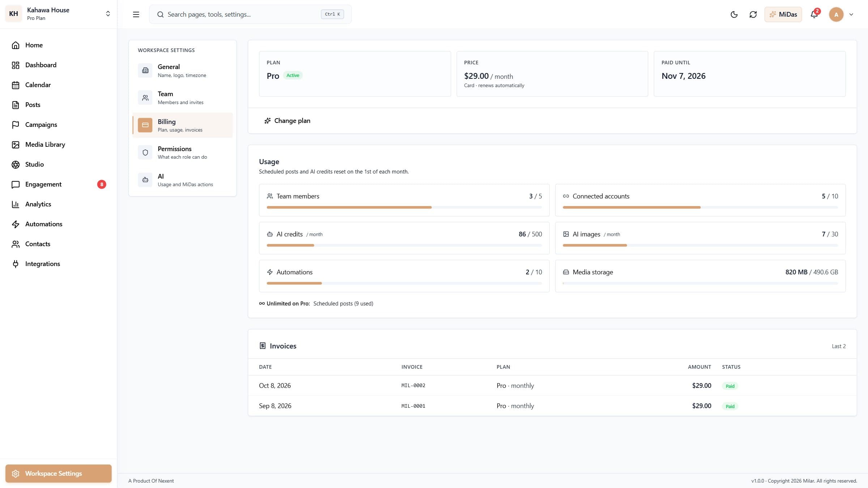Open the AI settings tab
The width and height of the screenshot is (868, 488).
pos(183,180)
